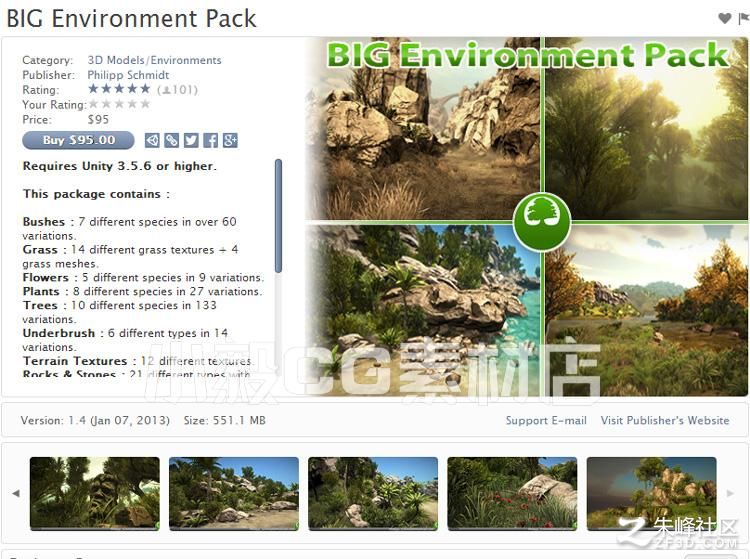Show next screenshots with right arrow

pyautogui.click(x=730, y=493)
